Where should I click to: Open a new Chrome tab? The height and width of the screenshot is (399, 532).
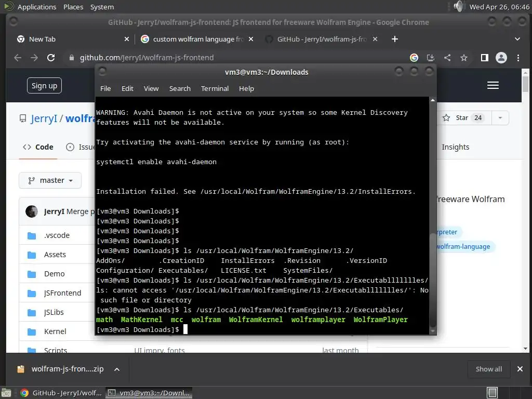click(395, 39)
